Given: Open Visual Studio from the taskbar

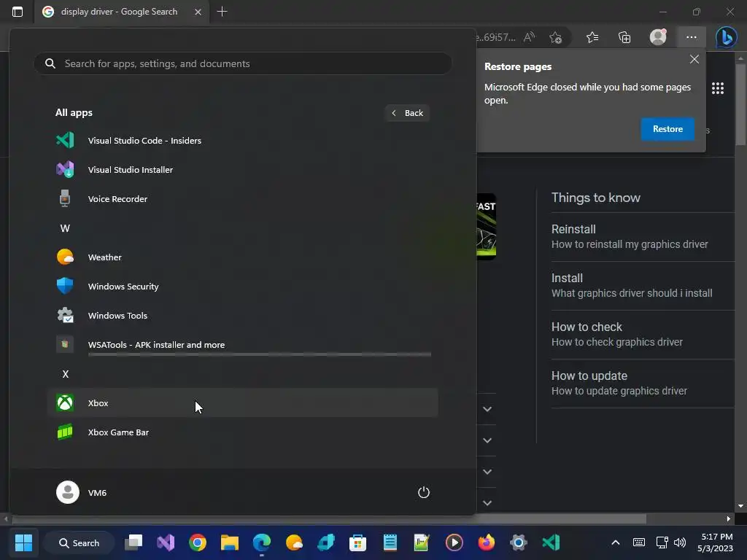Looking at the screenshot, I should click(x=166, y=542).
